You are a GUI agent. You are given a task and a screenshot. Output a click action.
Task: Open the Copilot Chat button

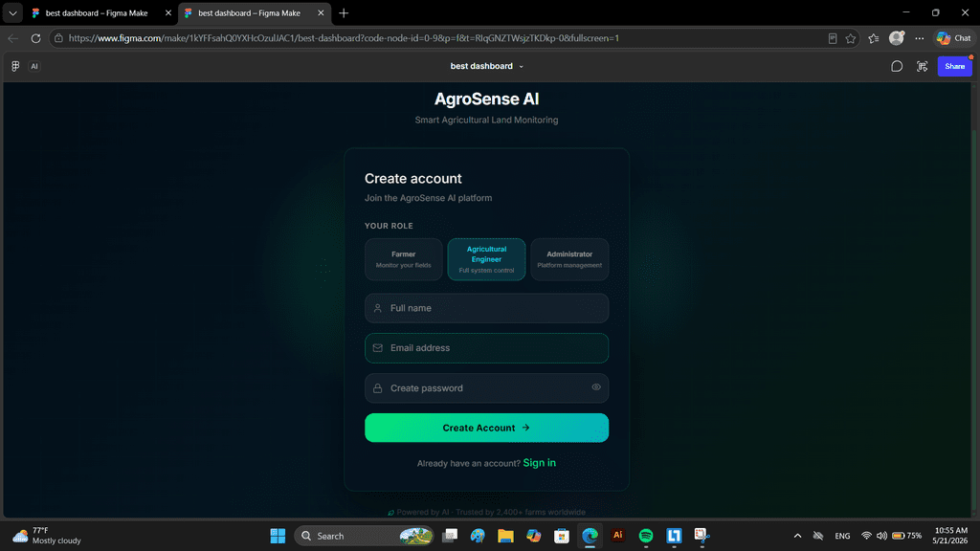(x=954, y=38)
